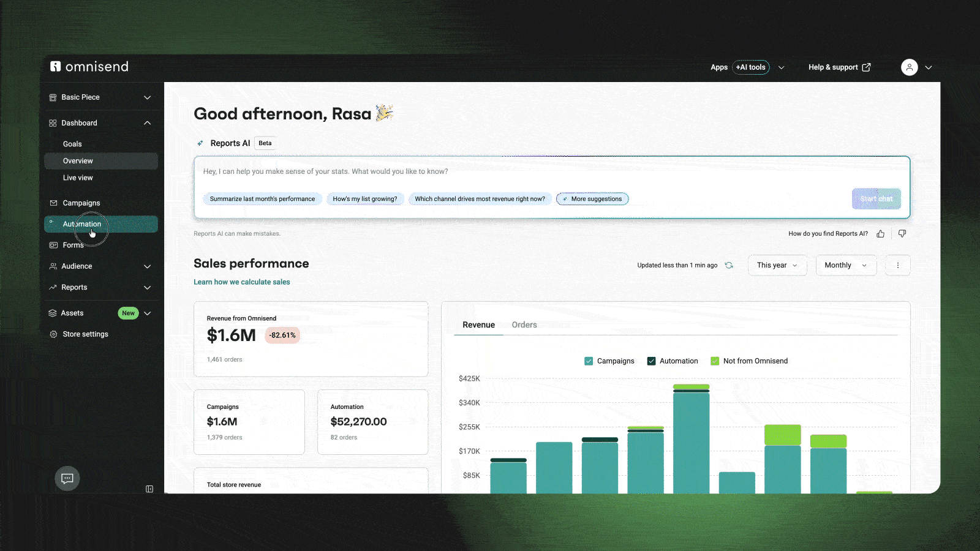Toggle the Campaigns legend checkbox
Image resolution: width=980 pixels, height=551 pixels.
[x=589, y=361]
